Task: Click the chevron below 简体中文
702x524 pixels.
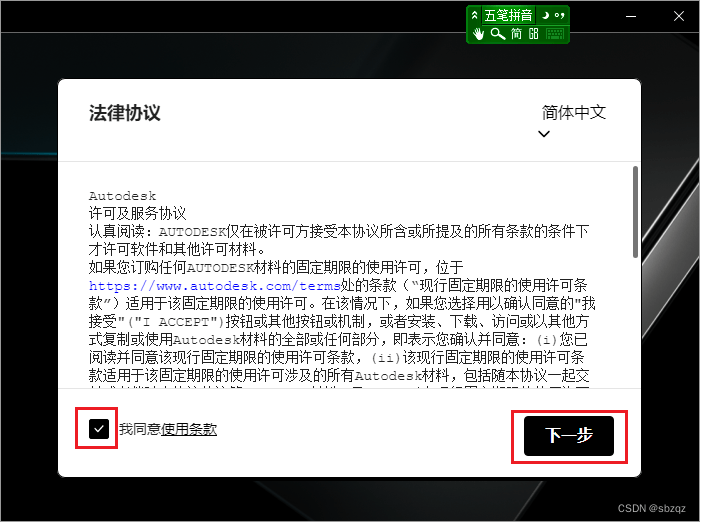Action: point(546,134)
